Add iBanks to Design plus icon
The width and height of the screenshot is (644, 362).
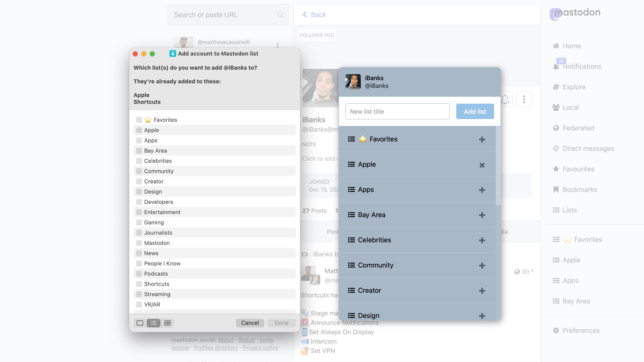482,316
